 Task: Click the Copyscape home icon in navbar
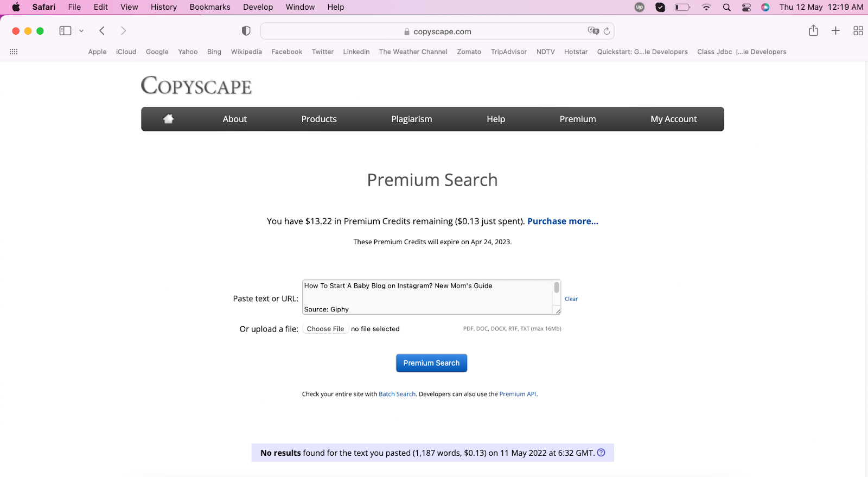pos(168,119)
